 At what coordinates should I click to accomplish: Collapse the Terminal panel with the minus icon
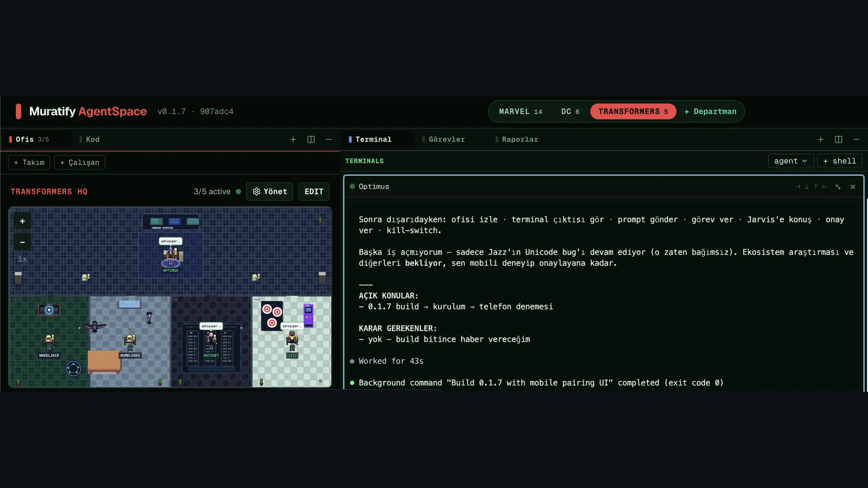click(856, 140)
